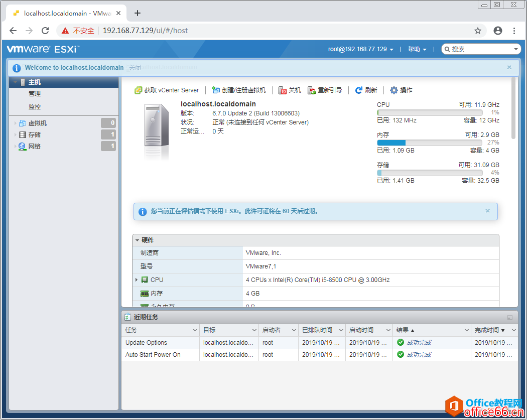Click 成功完成 result for Auto Start Power On
This screenshot has height=420, width=527.
tap(419, 354)
